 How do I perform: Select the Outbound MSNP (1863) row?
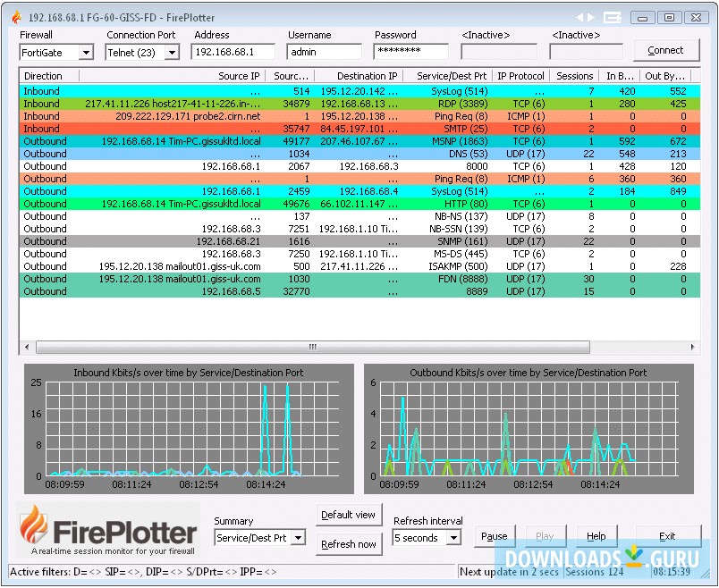click(x=360, y=141)
